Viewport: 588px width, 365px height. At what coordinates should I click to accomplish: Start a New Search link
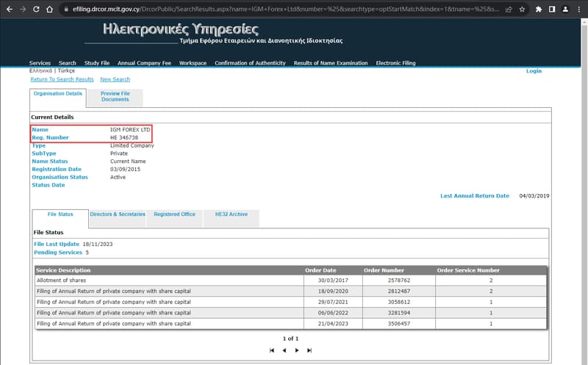coord(115,79)
